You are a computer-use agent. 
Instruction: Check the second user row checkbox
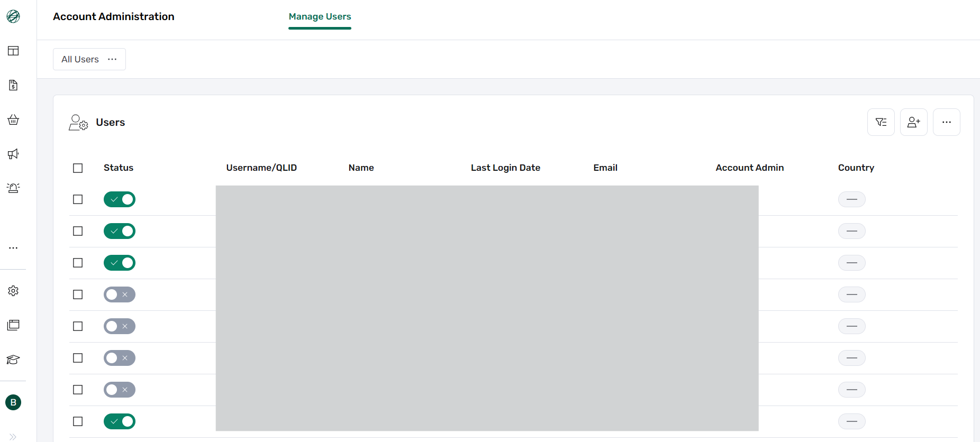(x=78, y=231)
